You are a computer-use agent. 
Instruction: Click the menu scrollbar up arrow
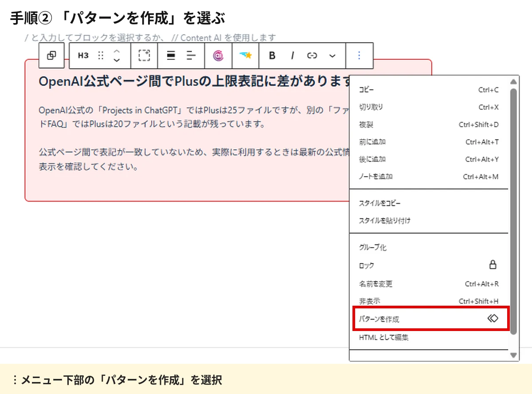pyautogui.click(x=513, y=82)
